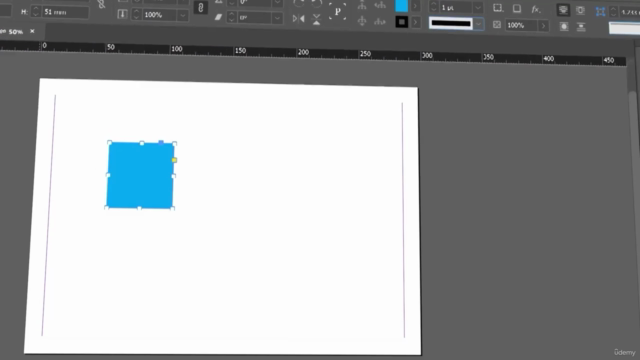Click the corner size field
This screenshot has height=360, width=640.
629,13
